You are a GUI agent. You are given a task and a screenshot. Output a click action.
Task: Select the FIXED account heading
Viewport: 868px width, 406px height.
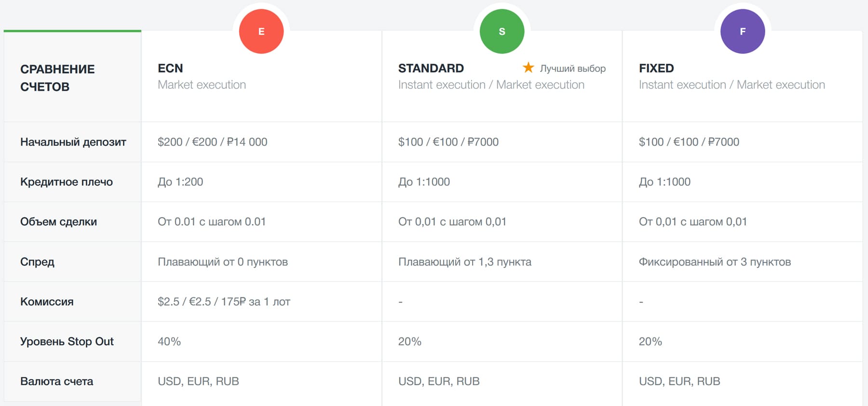tap(656, 68)
